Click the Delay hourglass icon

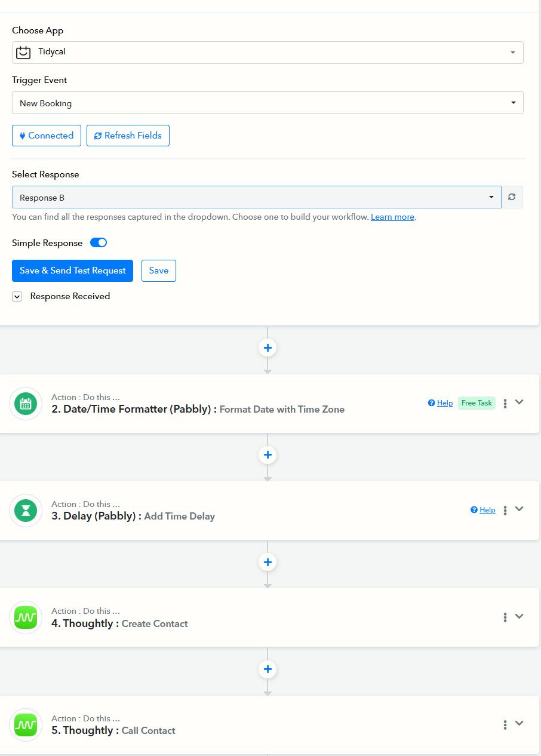[26, 511]
